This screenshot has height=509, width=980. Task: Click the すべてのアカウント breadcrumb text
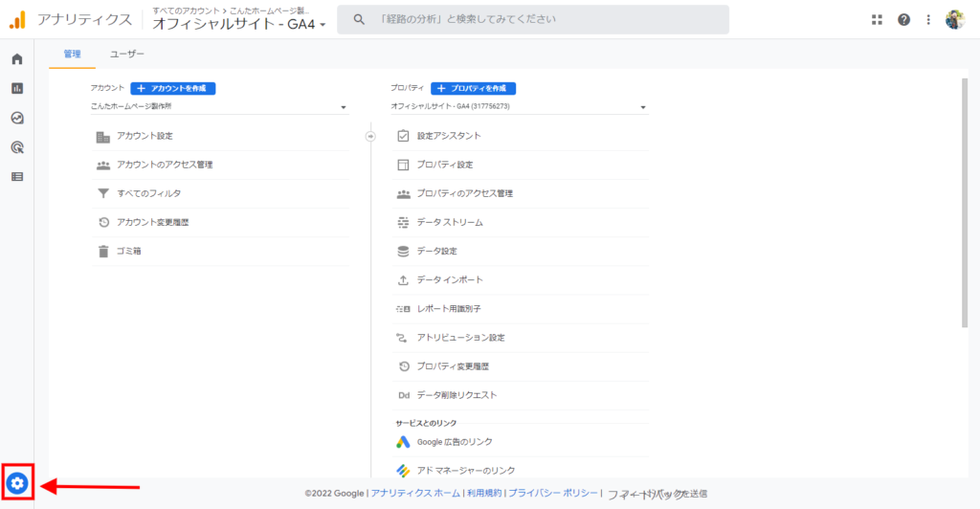click(186, 11)
